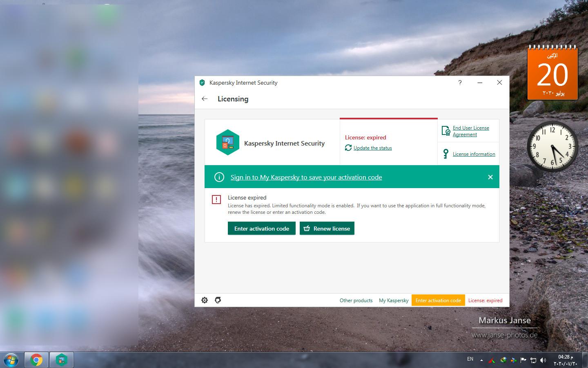Click the orange Enter activation code footer button
The height and width of the screenshot is (368, 588).
pyautogui.click(x=438, y=300)
